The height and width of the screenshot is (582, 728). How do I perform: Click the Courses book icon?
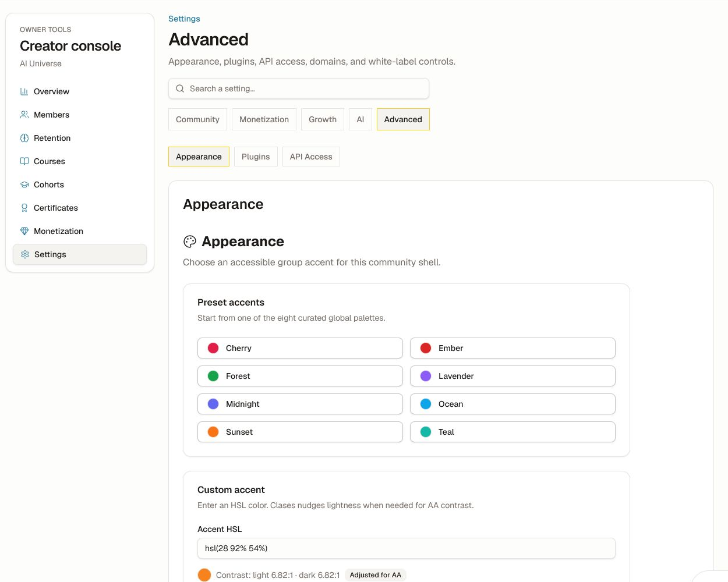point(24,161)
